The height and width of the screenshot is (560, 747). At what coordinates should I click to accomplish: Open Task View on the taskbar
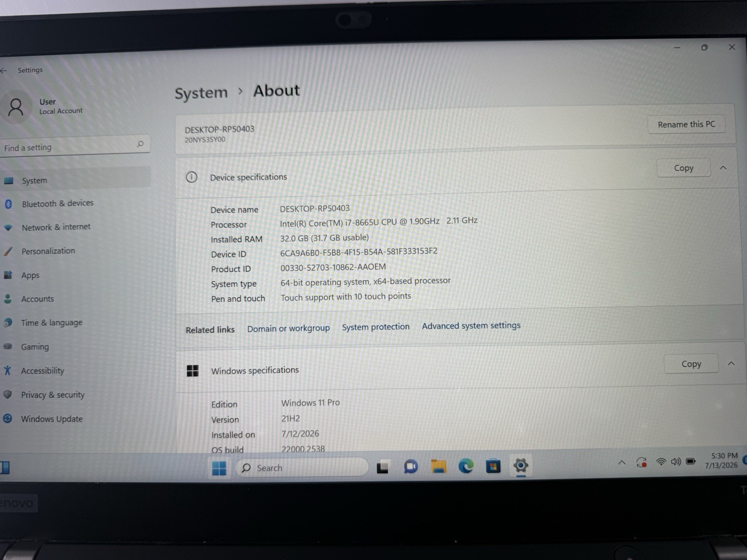(x=382, y=467)
